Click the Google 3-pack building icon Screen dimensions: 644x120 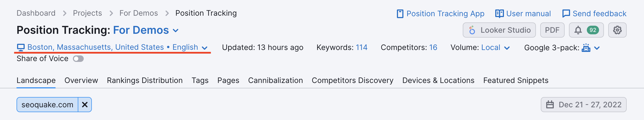click(x=586, y=48)
